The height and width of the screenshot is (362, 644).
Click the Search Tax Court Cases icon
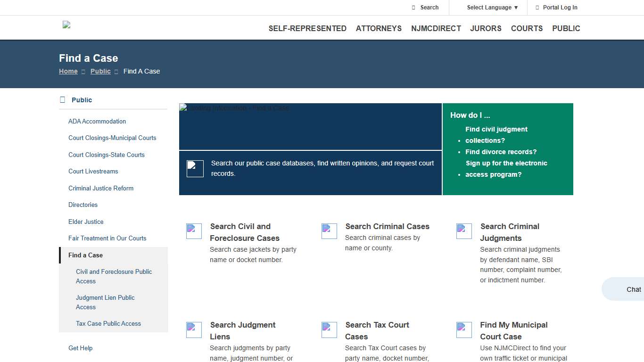pyautogui.click(x=329, y=329)
